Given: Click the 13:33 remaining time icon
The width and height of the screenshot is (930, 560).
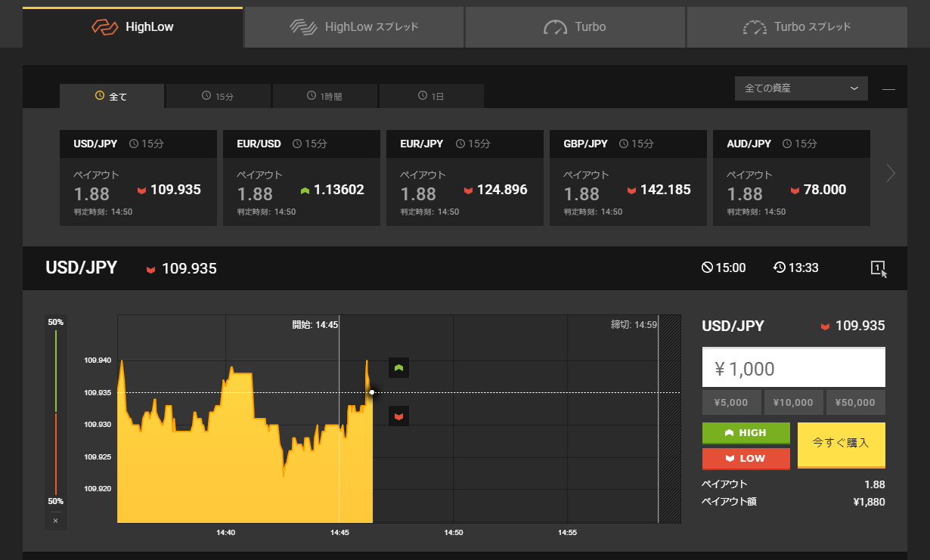Looking at the screenshot, I should [780, 268].
